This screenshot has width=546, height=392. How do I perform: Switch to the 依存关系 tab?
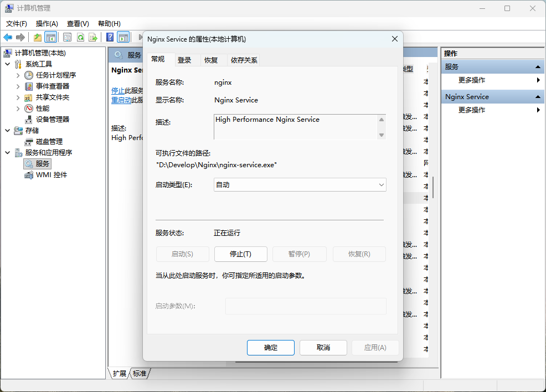pyautogui.click(x=244, y=60)
